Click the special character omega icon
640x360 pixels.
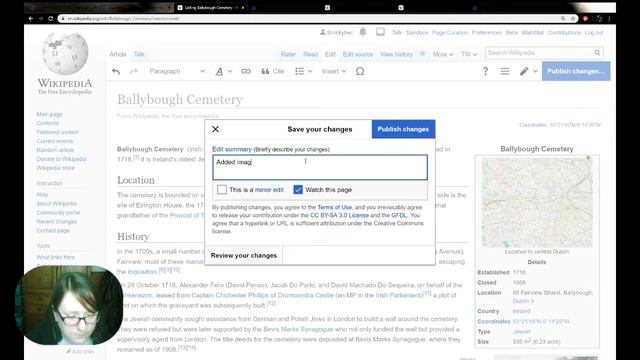tap(360, 71)
